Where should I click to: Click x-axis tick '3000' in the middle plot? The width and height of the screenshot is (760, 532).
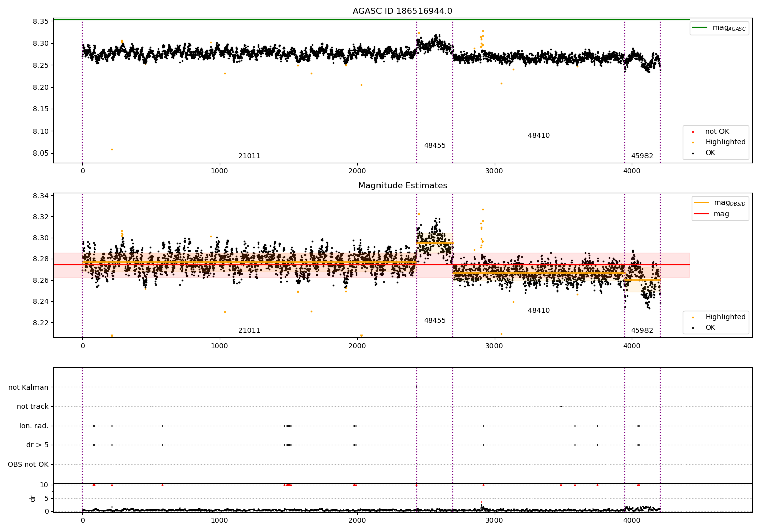pos(494,346)
